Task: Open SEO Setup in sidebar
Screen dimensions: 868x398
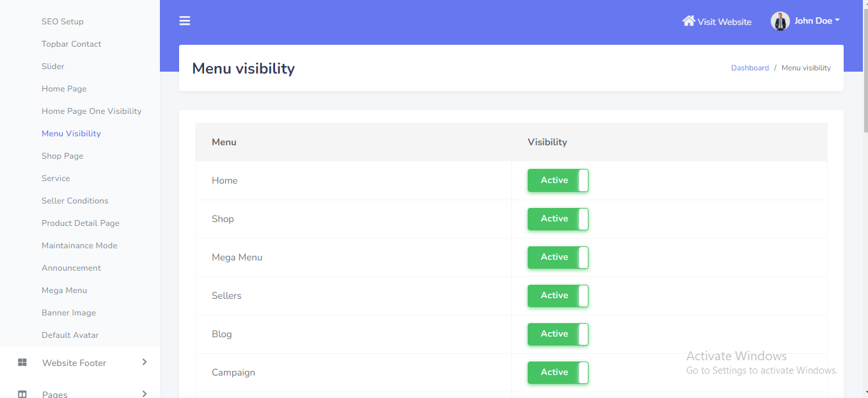Action: click(63, 22)
